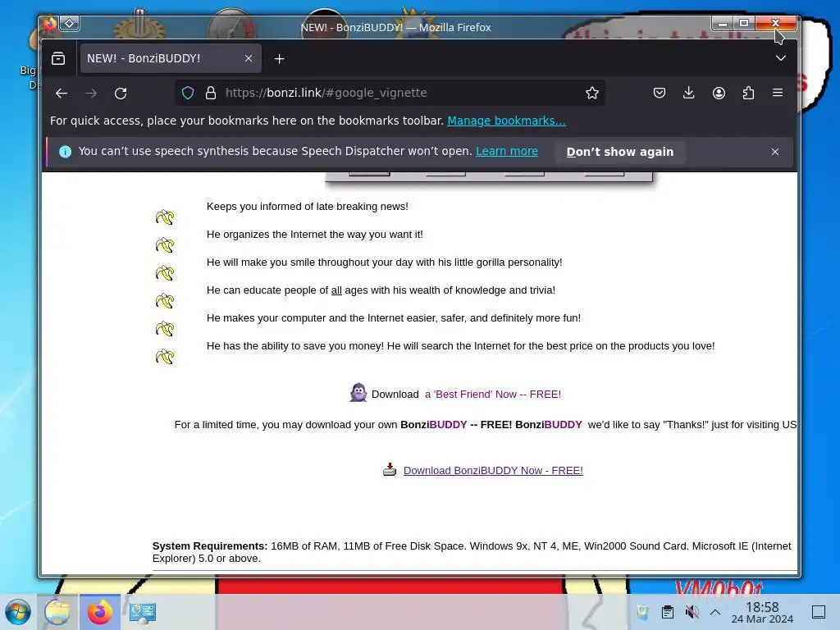Click banana bullet beside save you money
Viewport: 840px width, 630px height.
[x=165, y=356]
